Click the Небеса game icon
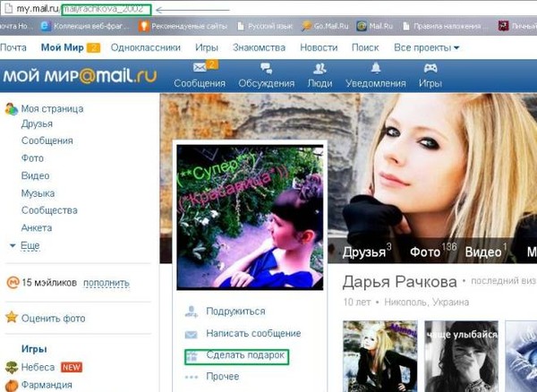This screenshot has height=392, width=537. [12, 367]
